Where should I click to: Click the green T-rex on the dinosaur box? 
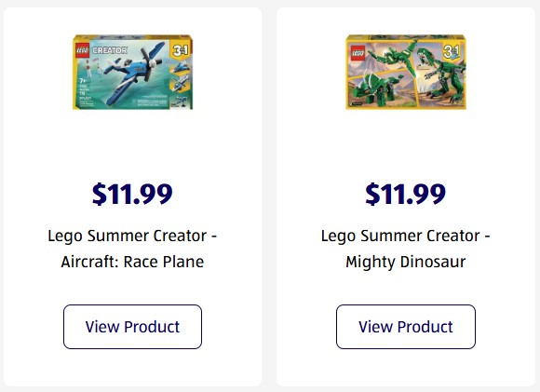[439, 74]
